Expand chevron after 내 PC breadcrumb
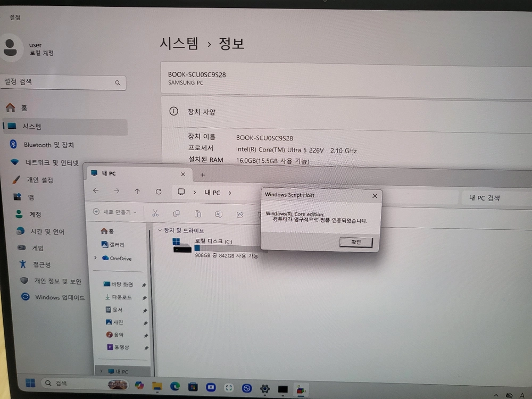 (x=230, y=193)
